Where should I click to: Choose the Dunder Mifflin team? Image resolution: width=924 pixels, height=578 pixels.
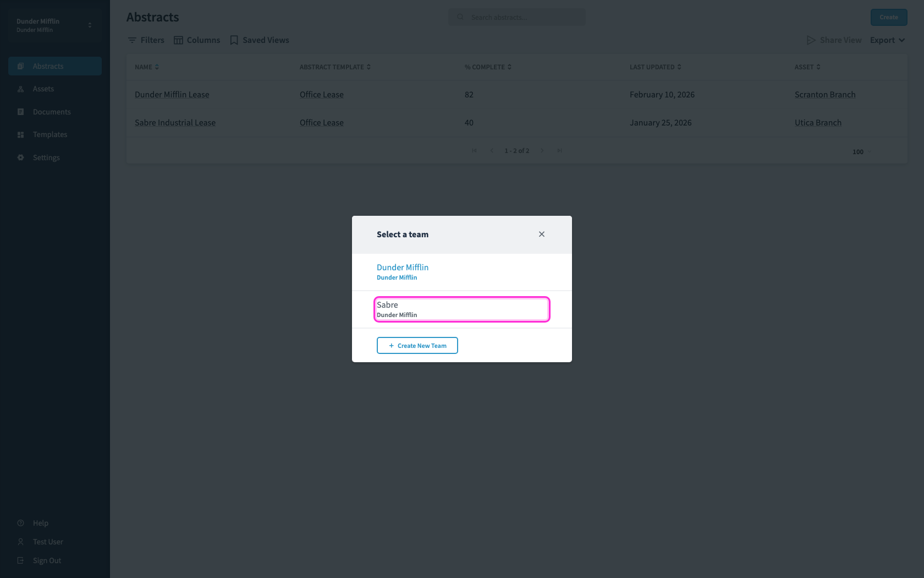462,272
